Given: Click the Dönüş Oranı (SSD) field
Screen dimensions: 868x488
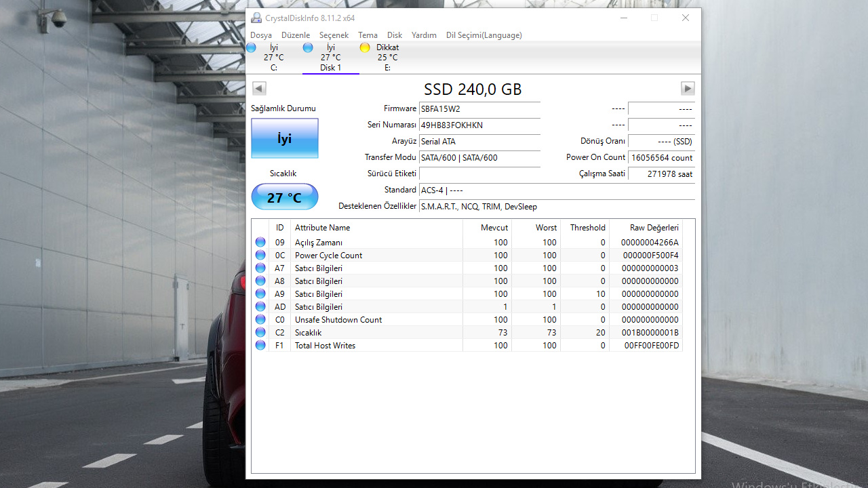Looking at the screenshot, I should 662,142.
